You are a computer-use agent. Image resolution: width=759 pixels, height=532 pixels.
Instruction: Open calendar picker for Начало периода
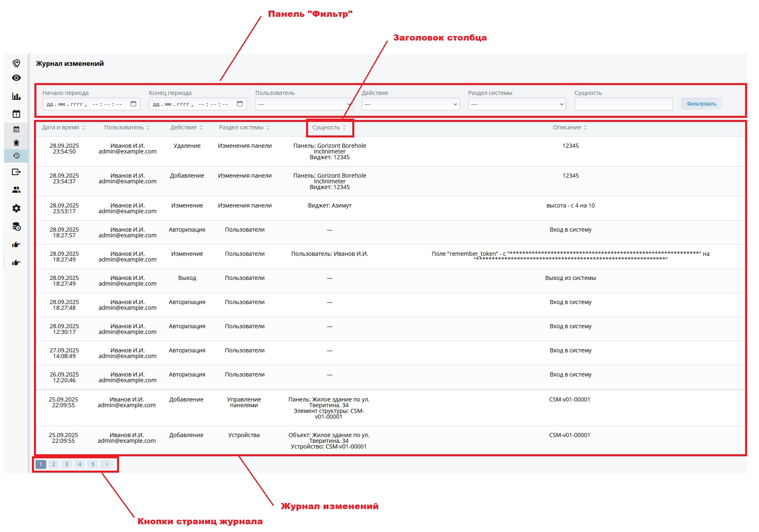click(x=133, y=104)
